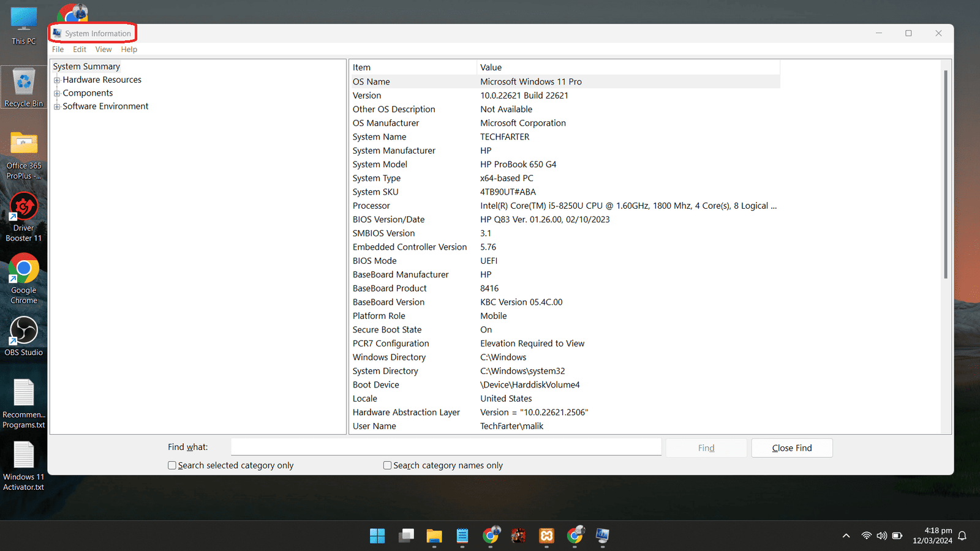Open the Windows Start menu
The height and width of the screenshot is (551, 980).
[x=377, y=536]
